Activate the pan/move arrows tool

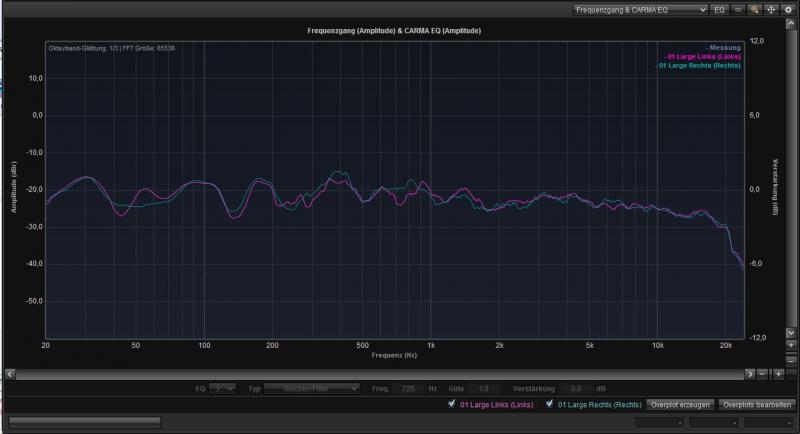pos(770,9)
